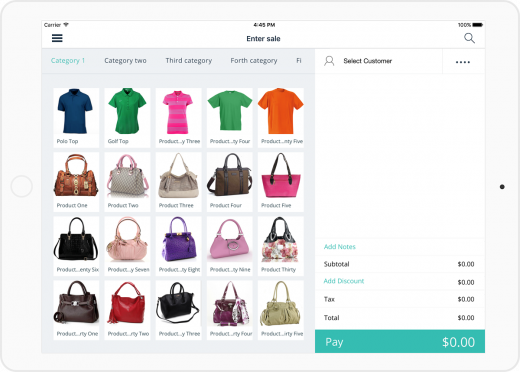520x372 pixels.
Task: Add Product Five pink tote
Action: tap(281, 182)
